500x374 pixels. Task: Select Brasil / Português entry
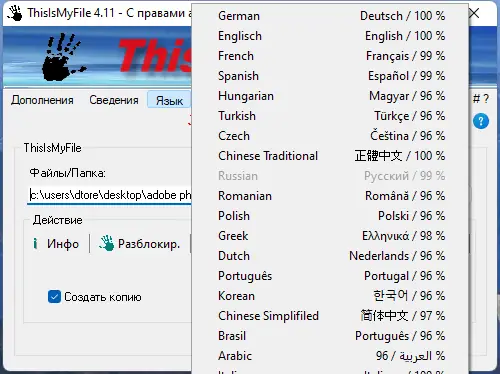pos(331,336)
